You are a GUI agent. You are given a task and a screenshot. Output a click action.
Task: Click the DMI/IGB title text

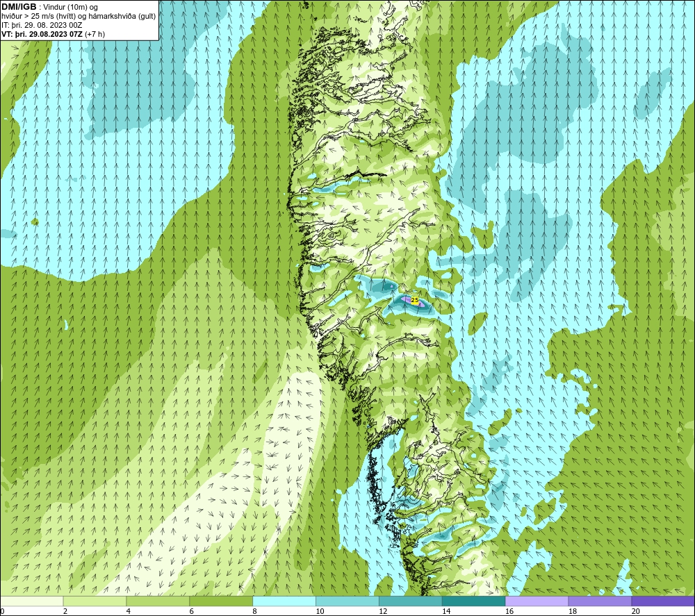19,7
